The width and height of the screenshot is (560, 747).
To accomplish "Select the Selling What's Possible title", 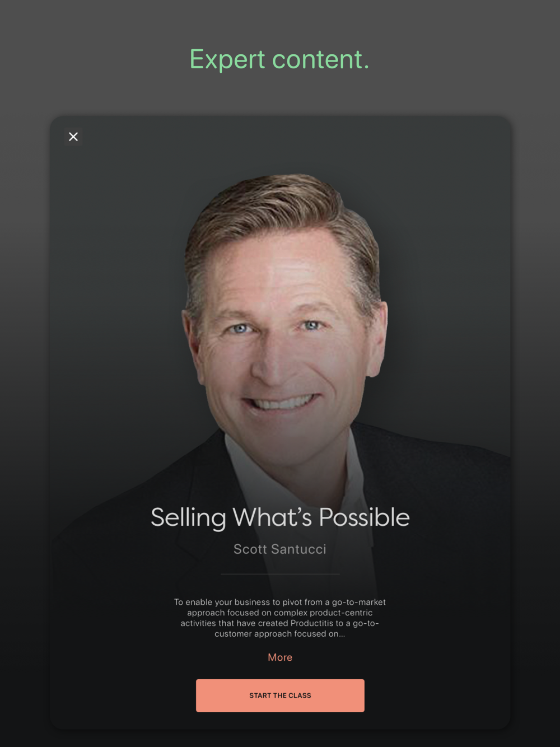I will point(280,517).
